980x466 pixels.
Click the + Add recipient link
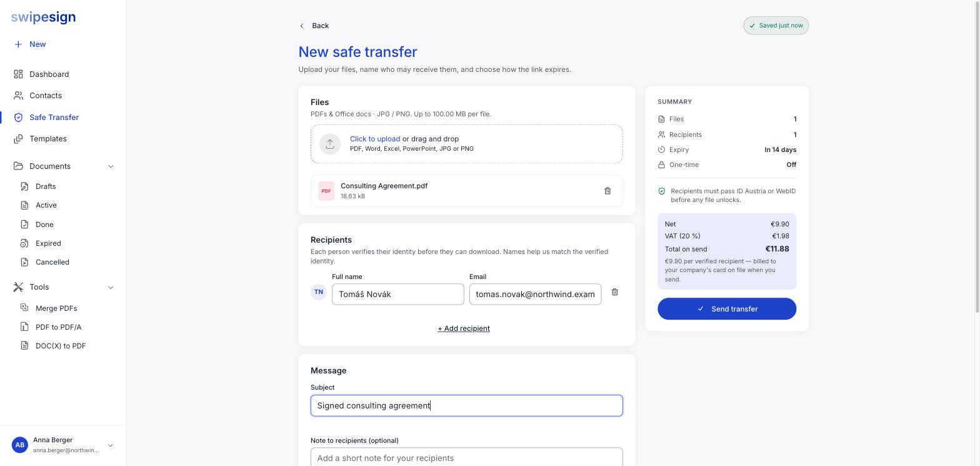(x=464, y=328)
